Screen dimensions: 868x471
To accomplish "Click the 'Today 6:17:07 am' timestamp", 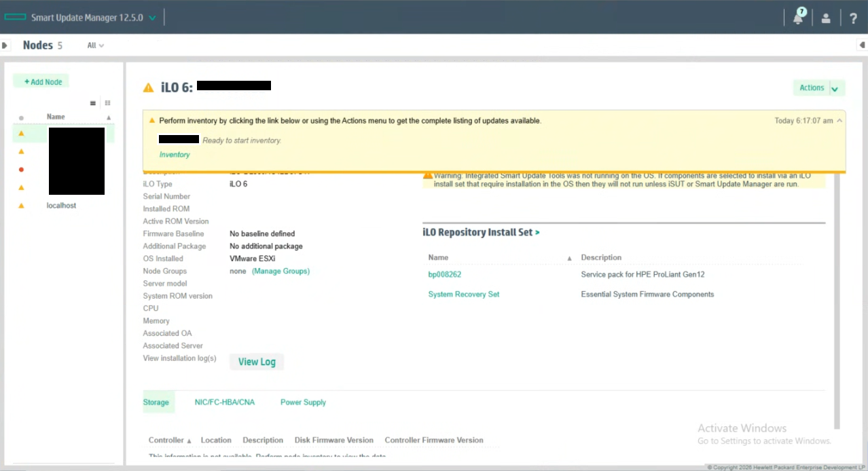I will (x=803, y=121).
